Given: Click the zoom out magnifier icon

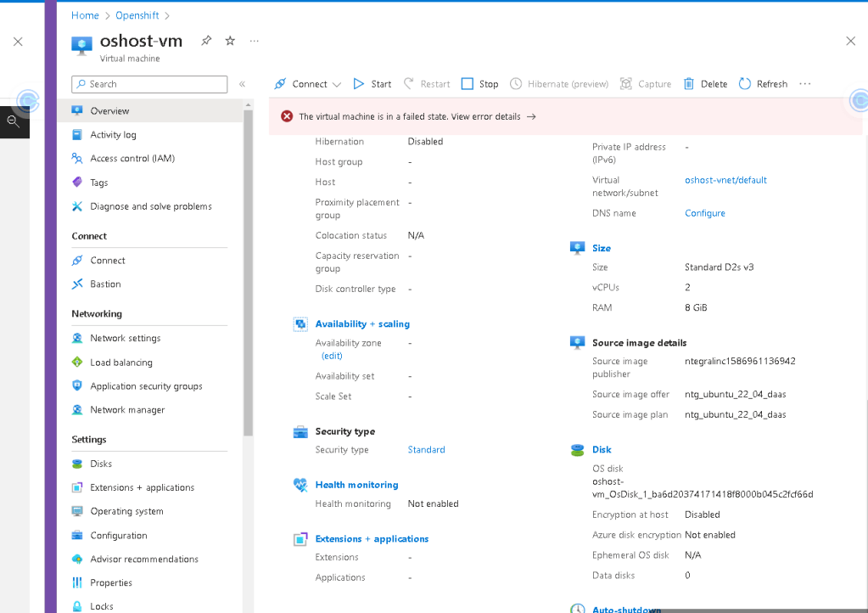Looking at the screenshot, I should tap(14, 121).
